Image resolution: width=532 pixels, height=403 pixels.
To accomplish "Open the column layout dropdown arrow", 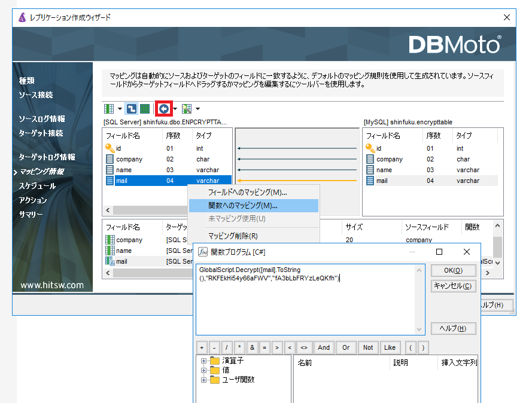I will point(120,109).
